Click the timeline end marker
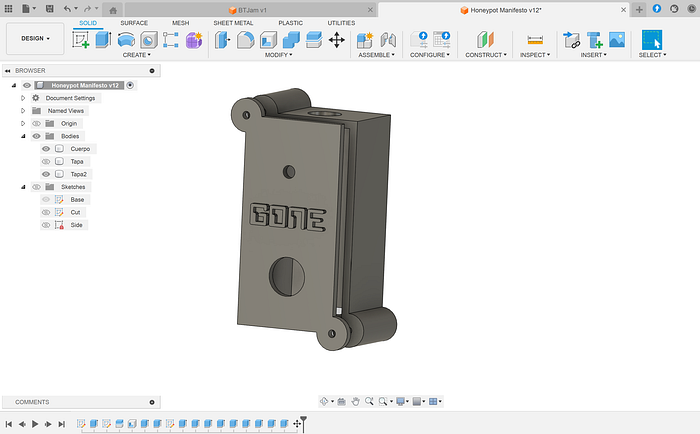The width and height of the screenshot is (700, 434). (x=304, y=422)
